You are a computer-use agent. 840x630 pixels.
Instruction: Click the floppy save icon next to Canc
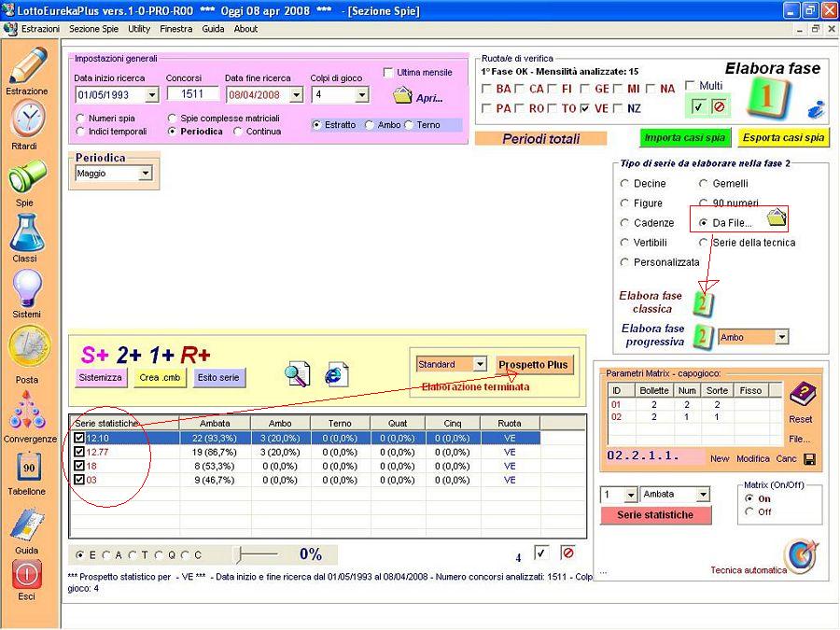[x=810, y=459]
